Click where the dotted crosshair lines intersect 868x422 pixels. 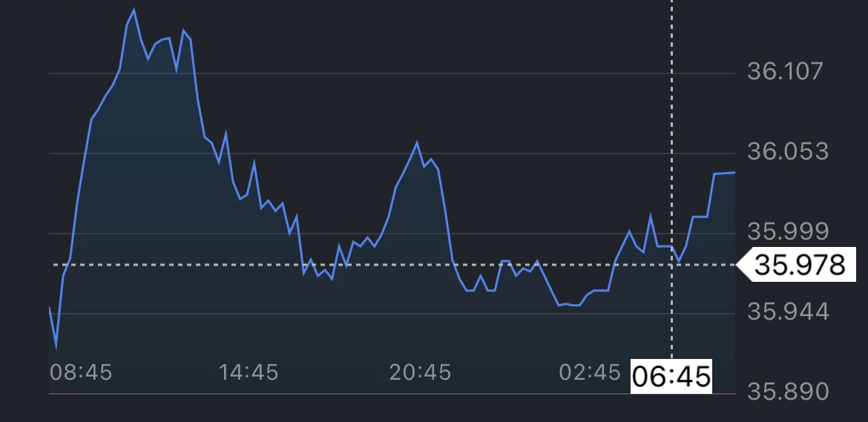672,265
